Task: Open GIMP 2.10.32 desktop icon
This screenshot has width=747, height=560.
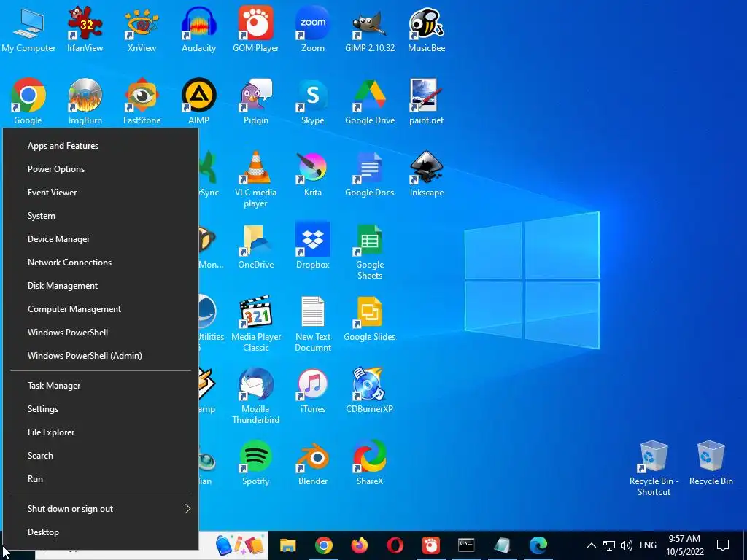Action: point(370,28)
